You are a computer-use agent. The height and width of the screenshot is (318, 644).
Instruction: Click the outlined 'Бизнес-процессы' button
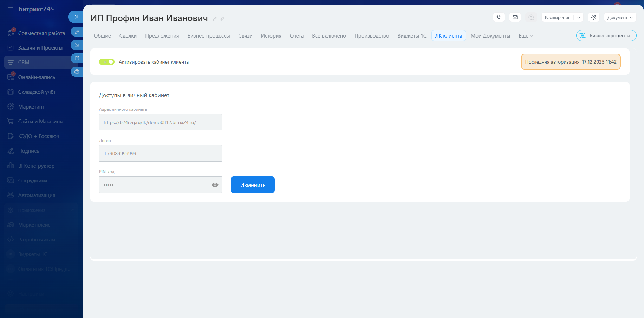(x=606, y=35)
